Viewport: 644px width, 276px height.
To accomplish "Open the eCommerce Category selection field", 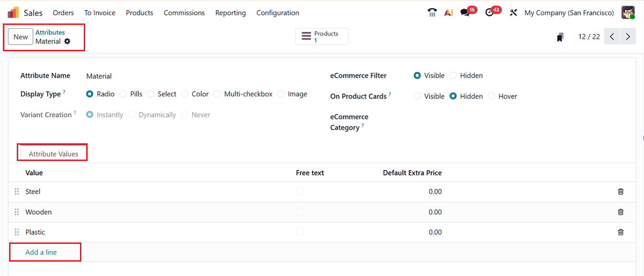I will (431, 122).
